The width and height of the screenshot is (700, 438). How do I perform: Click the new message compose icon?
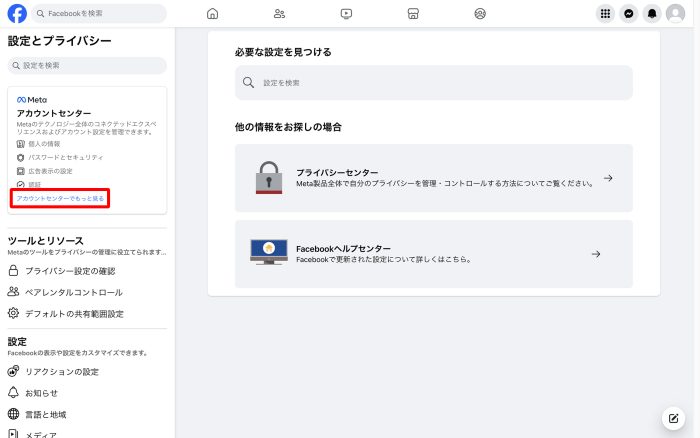click(x=674, y=417)
